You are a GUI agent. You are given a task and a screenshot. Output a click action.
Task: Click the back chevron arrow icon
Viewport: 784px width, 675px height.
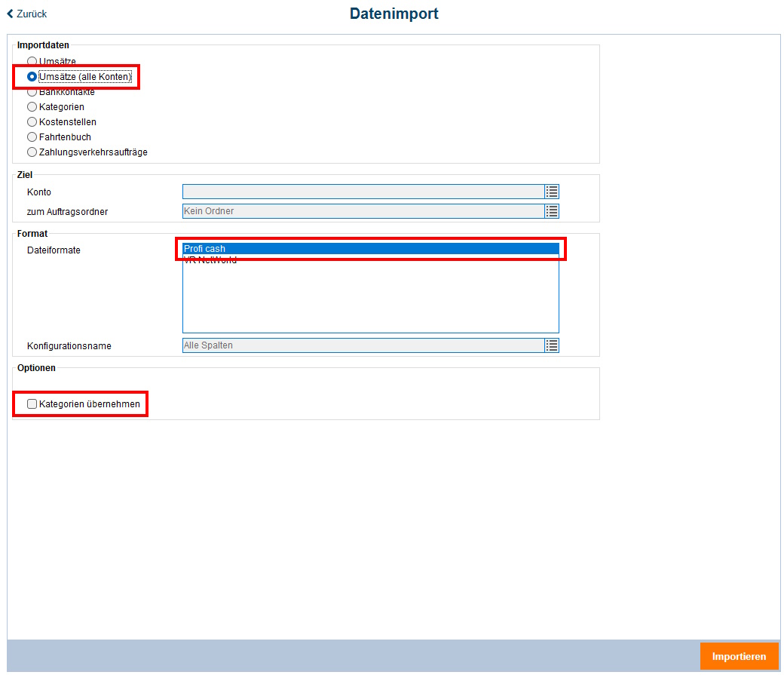coord(10,14)
